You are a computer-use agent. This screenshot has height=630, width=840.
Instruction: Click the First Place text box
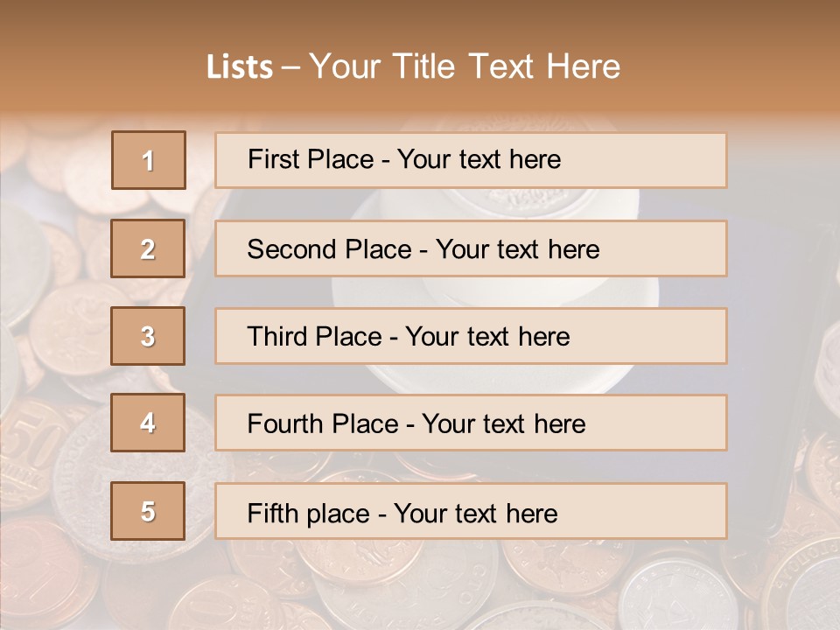pos(471,160)
